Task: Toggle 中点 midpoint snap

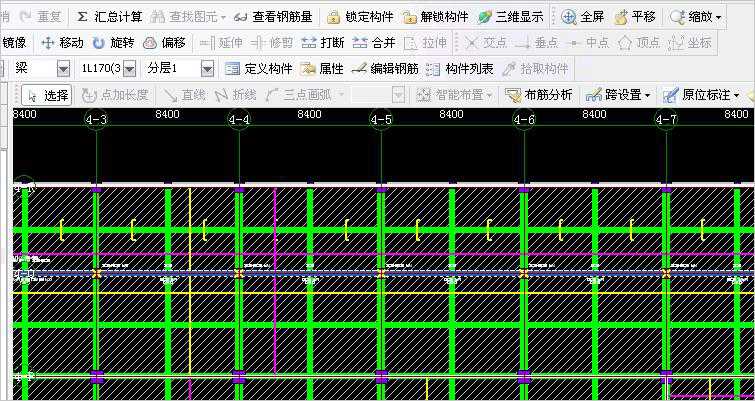Action: (588, 43)
